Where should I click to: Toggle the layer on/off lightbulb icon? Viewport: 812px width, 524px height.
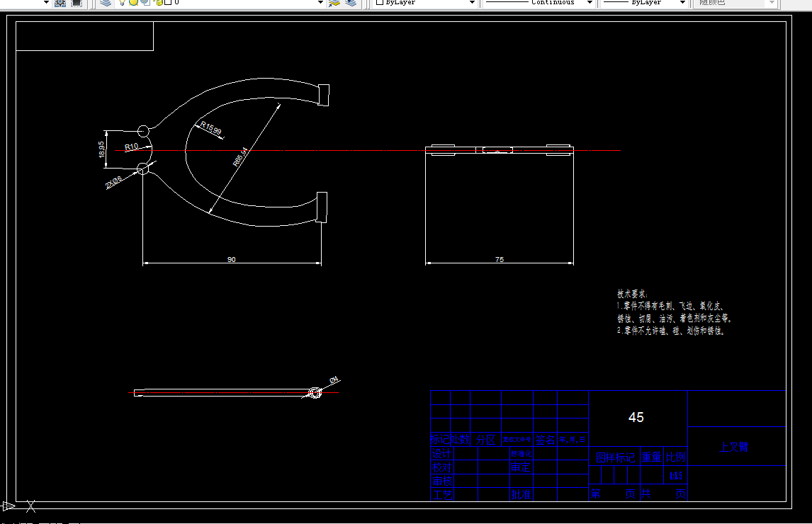tap(122, 3)
